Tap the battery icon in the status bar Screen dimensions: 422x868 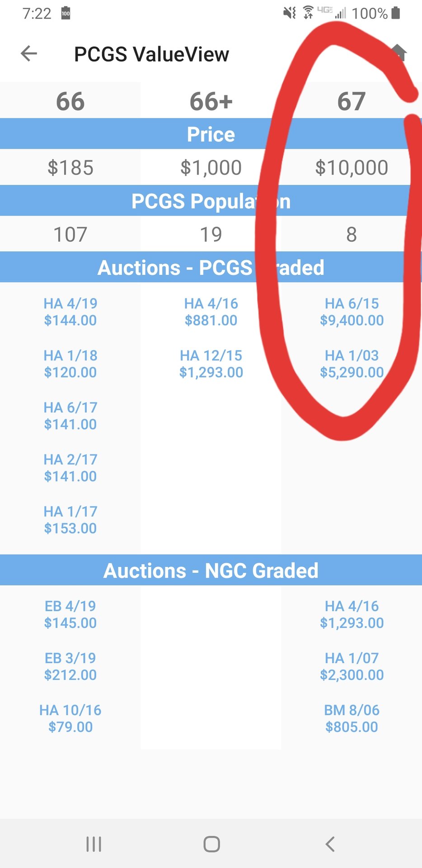[x=396, y=13]
